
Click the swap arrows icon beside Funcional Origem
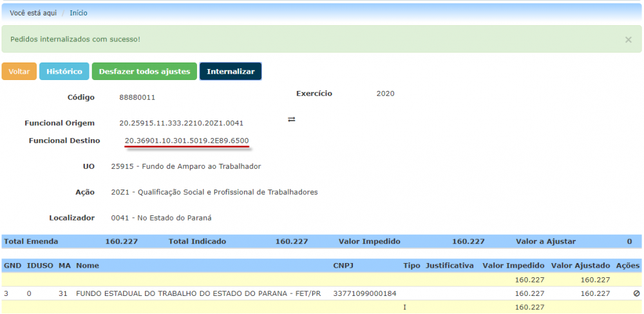coord(291,119)
